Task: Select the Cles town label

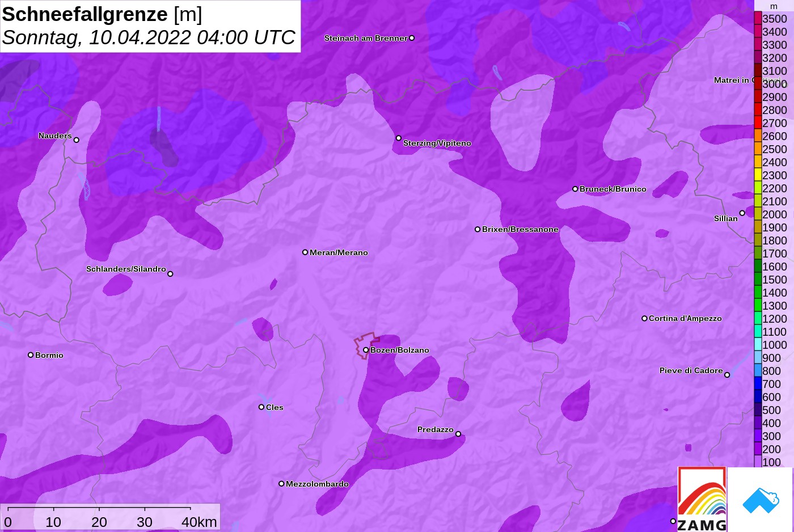Action: (x=274, y=407)
